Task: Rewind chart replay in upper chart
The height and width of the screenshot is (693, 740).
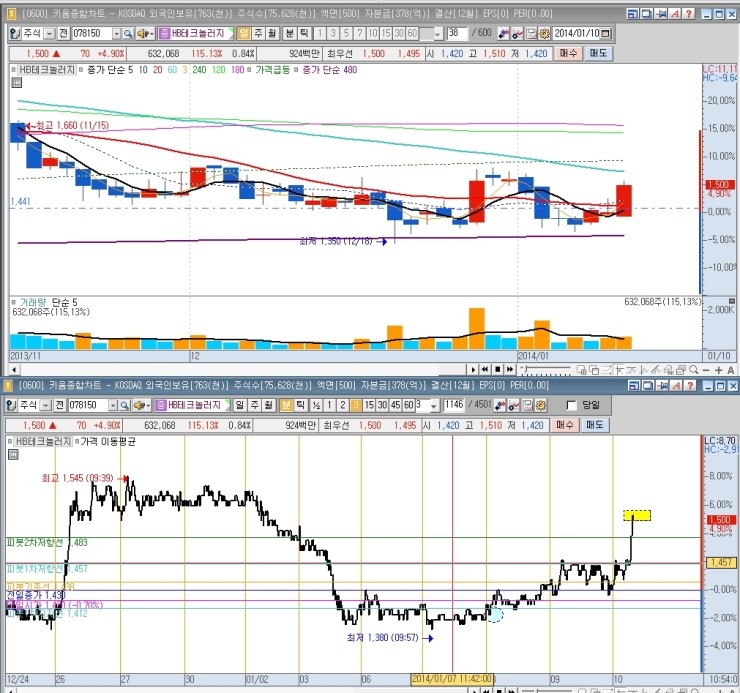Action: tap(485, 369)
